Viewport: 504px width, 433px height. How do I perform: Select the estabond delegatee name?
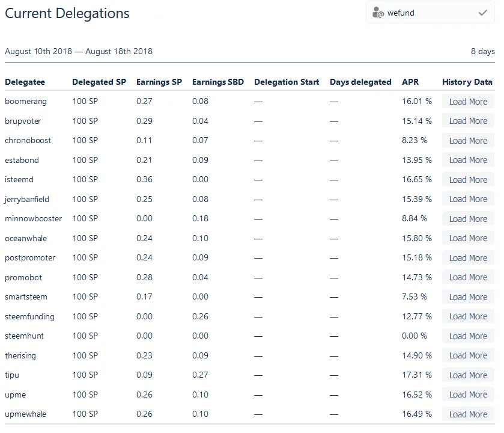click(22, 160)
